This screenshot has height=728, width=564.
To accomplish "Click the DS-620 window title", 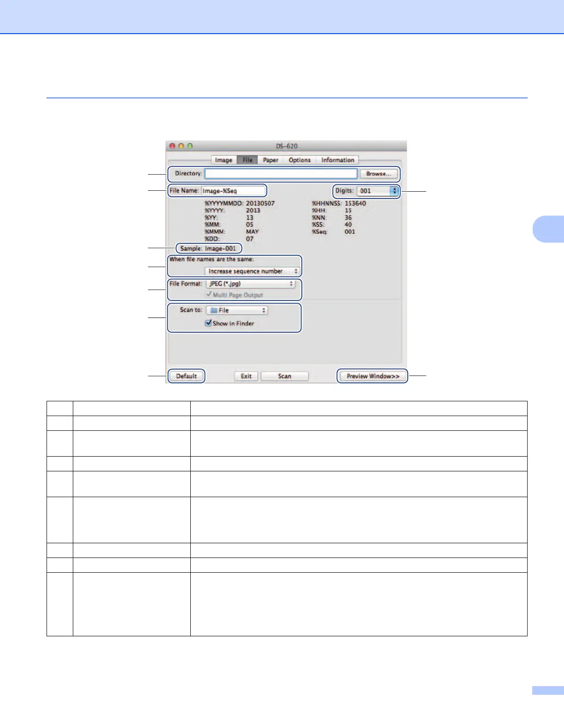I will click(287, 146).
